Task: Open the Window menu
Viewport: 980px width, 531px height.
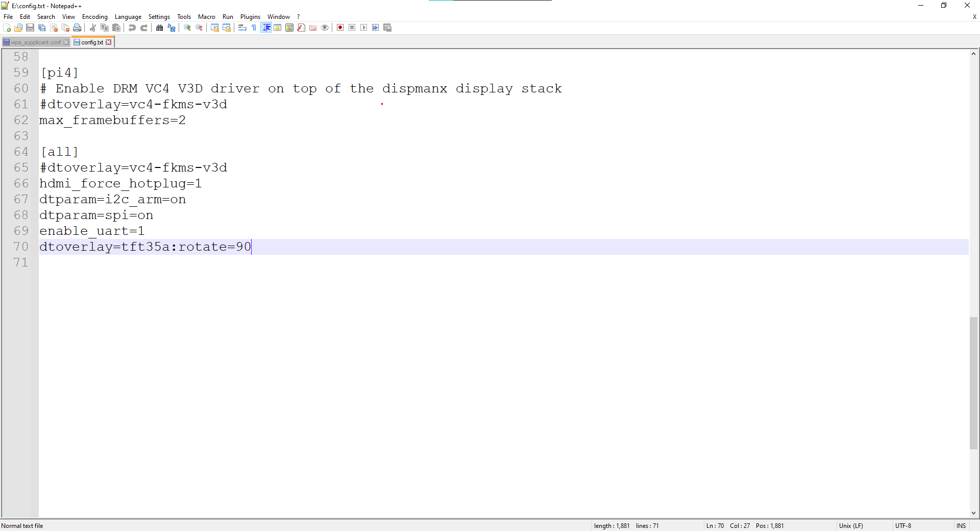Action: 279,17
